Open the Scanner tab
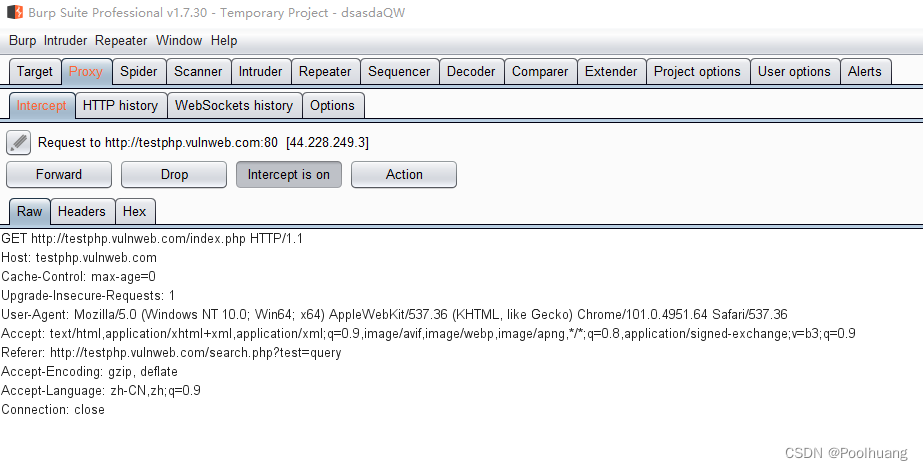The width and height of the screenshot is (923, 470). pos(198,71)
